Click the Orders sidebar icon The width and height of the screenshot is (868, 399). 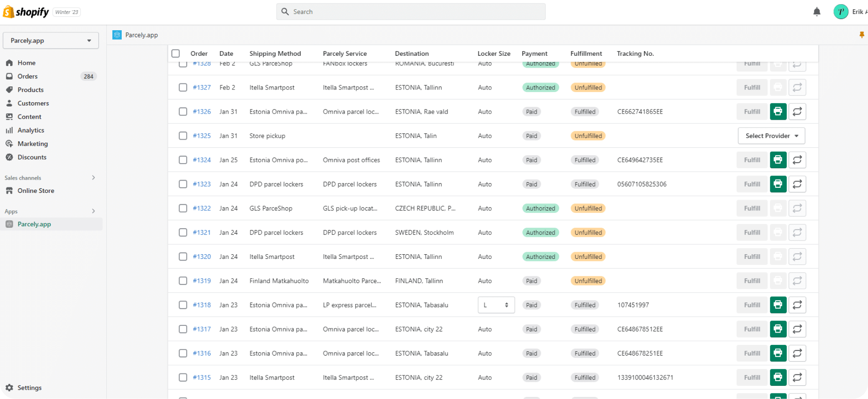click(x=9, y=76)
